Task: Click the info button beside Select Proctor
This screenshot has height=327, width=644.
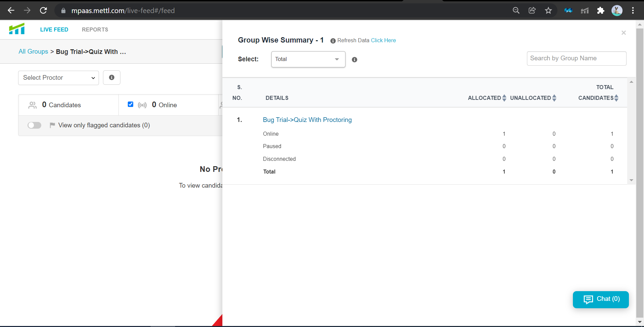Action: click(x=112, y=77)
